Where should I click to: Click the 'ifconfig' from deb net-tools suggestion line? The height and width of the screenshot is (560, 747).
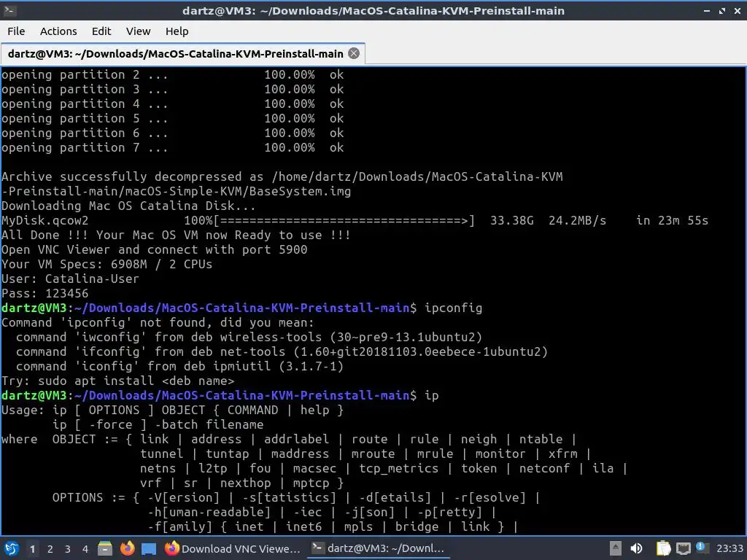[282, 352]
